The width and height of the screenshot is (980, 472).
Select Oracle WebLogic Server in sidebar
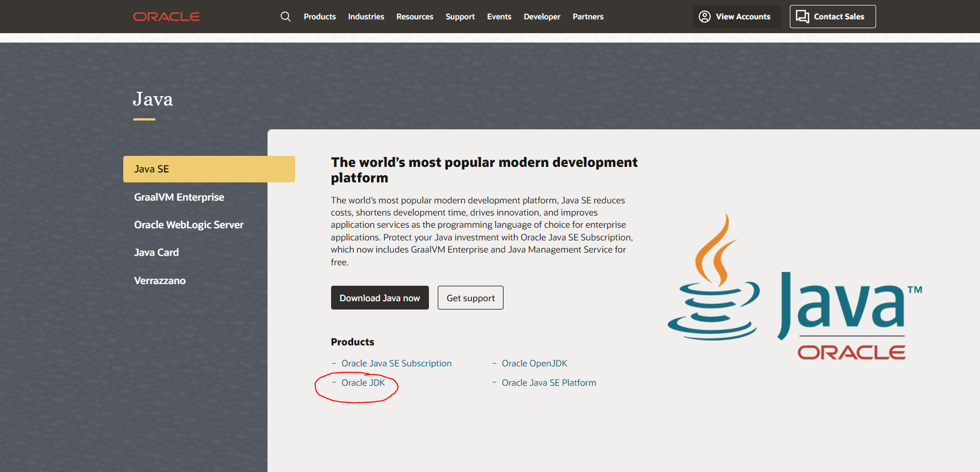click(x=188, y=225)
